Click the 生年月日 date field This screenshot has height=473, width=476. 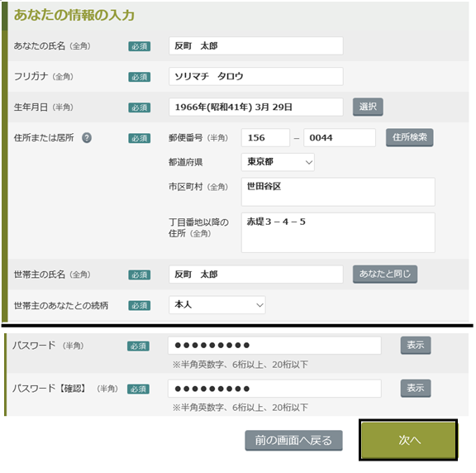[x=256, y=107]
